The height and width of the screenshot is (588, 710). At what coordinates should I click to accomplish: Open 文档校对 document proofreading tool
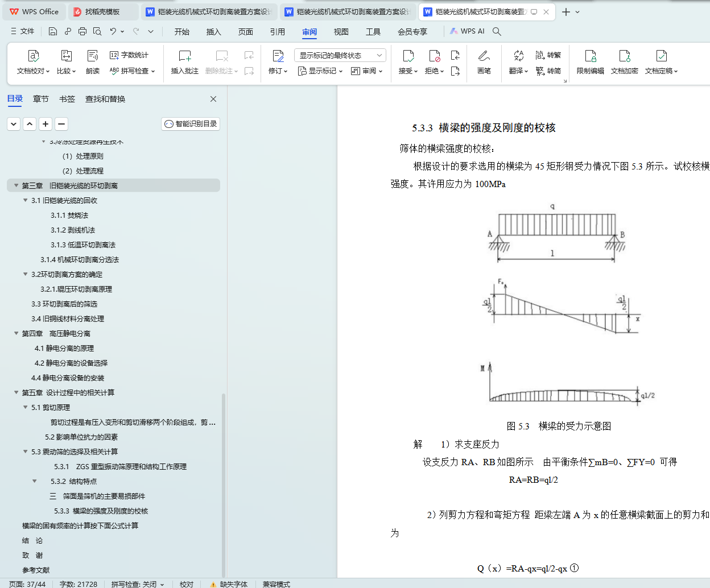click(x=34, y=63)
